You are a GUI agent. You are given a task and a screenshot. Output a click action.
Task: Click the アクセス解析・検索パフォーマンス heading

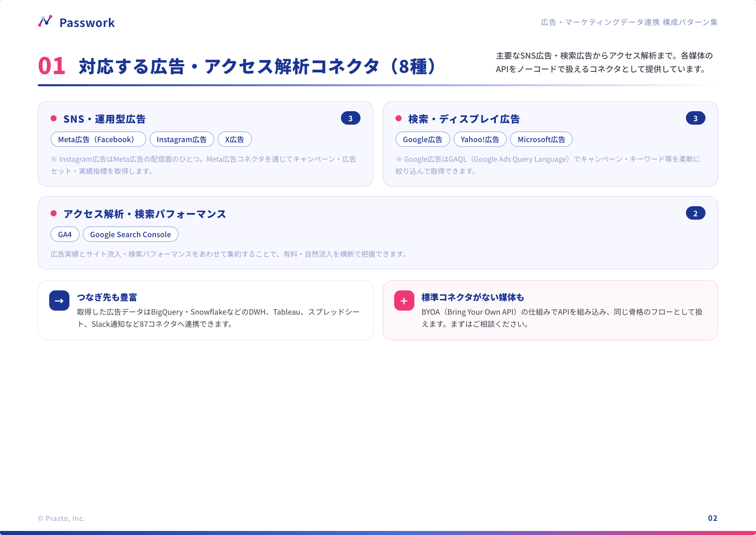pyautogui.click(x=145, y=214)
